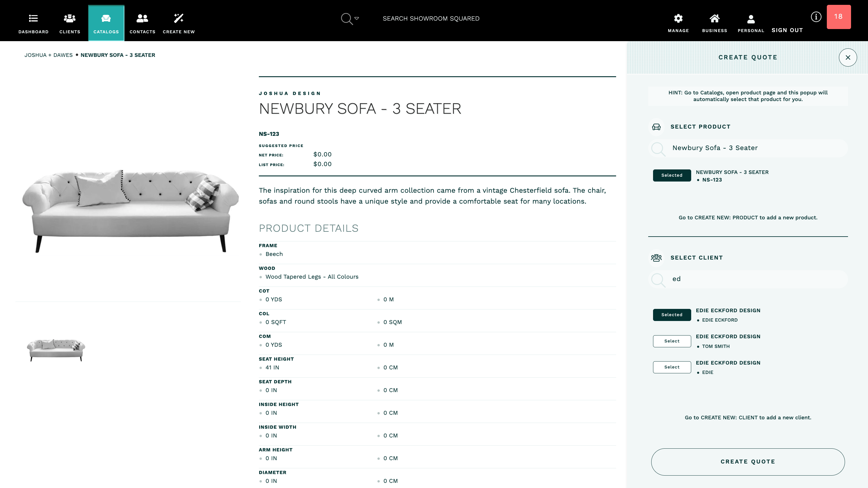The width and height of the screenshot is (868, 488).
Task: Open the Personal profile icon
Action: [751, 19]
